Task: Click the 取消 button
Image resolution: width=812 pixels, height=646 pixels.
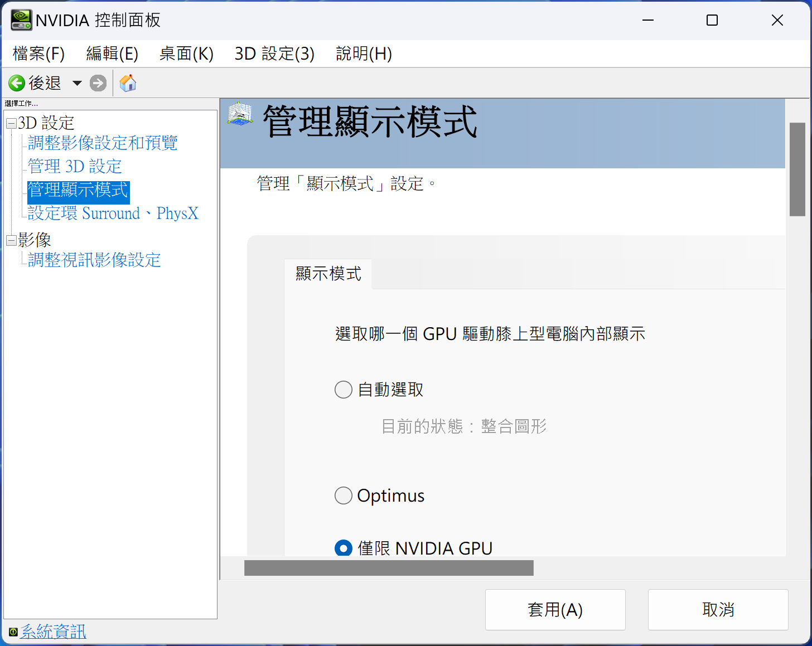Action: (718, 610)
